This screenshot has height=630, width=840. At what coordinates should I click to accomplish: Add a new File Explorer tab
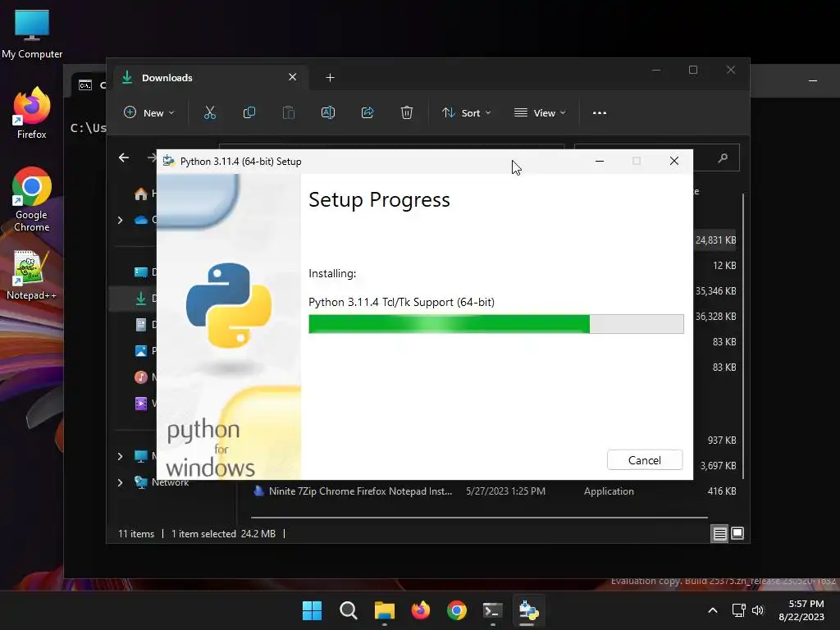[330, 78]
